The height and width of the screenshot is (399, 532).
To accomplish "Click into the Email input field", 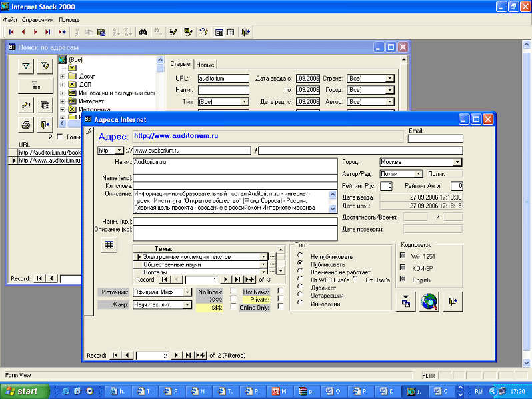I will (435, 139).
